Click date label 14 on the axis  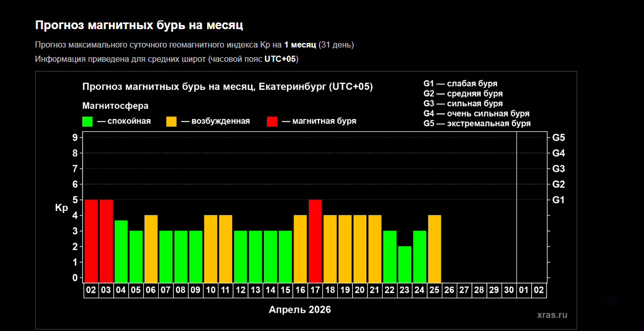coord(270,290)
